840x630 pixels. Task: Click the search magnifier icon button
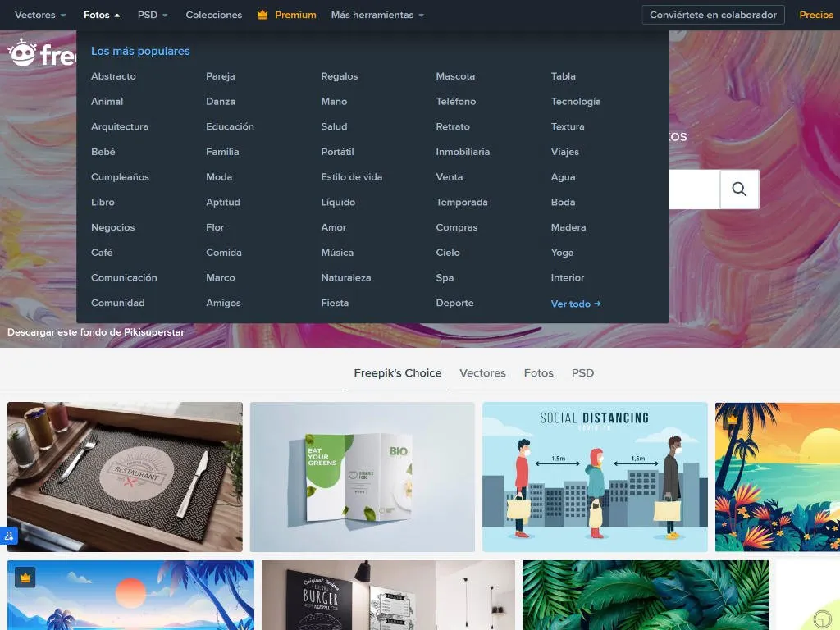tap(739, 189)
